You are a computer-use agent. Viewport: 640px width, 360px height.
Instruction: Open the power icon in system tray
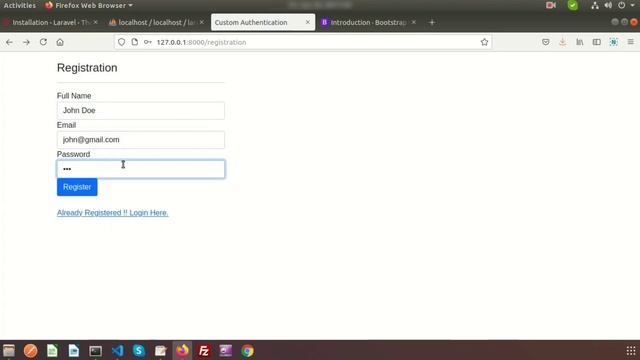point(621,5)
